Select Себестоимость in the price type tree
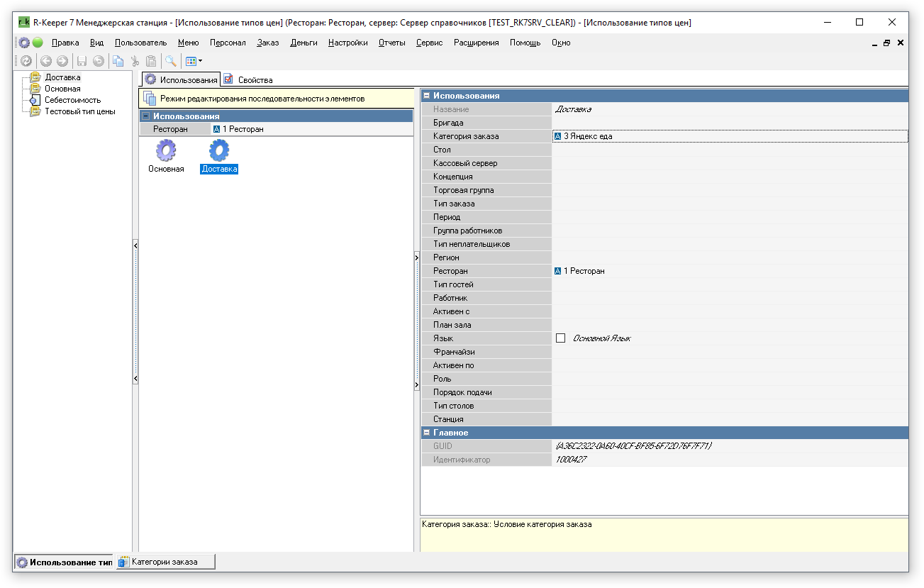Viewport: 924px width, 588px height. click(73, 100)
